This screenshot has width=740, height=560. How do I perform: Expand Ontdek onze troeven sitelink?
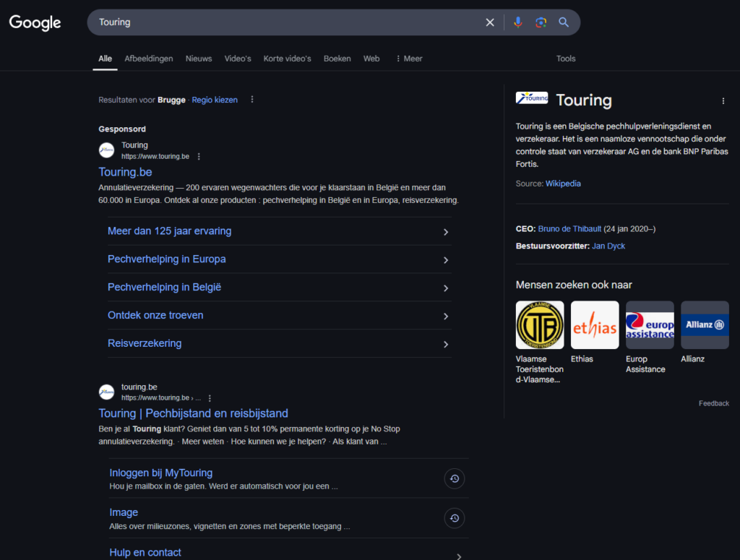pyautogui.click(x=280, y=316)
